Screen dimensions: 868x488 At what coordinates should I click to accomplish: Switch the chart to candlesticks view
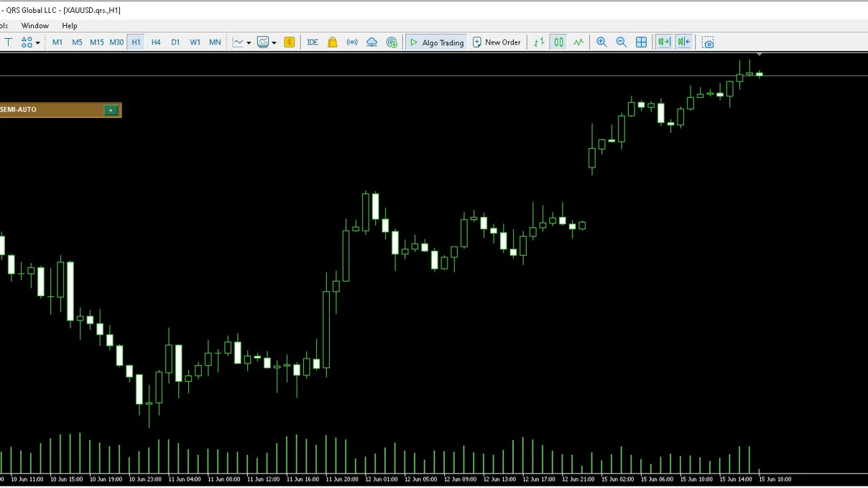pos(558,42)
